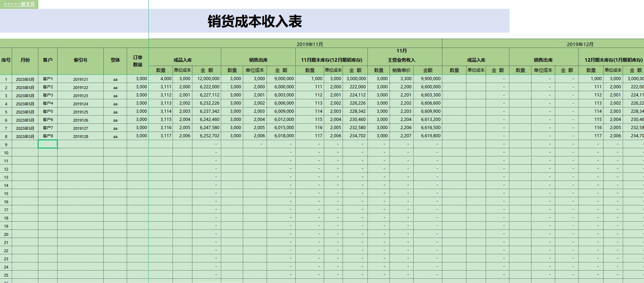Screen dimensions: 644x283
Task: Select the sale unit price 2,207
Action: pyautogui.click(x=402, y=136)
